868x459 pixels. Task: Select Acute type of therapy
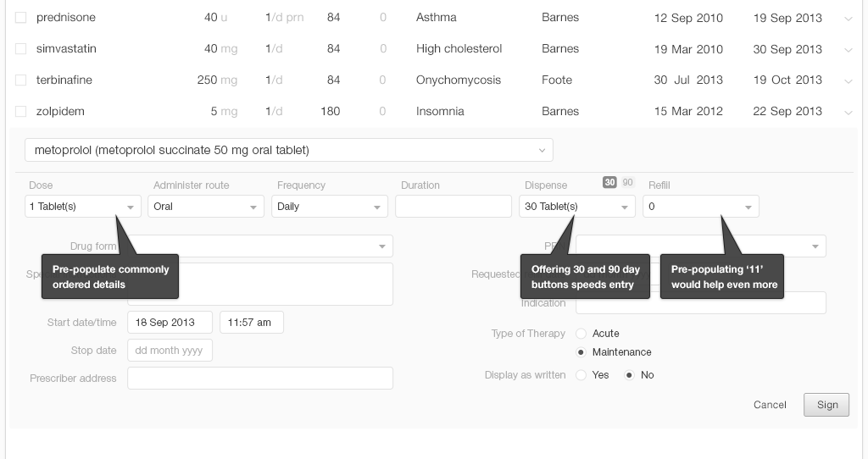coord(581,334)
